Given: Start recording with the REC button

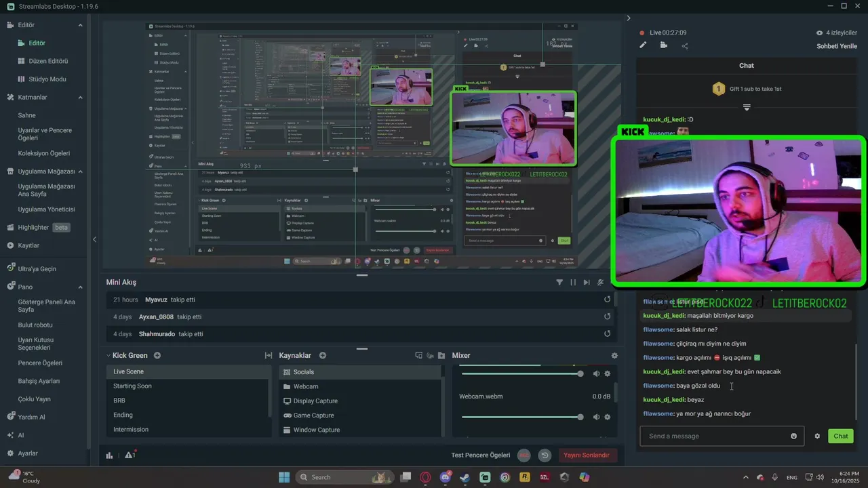Looking at the screenshot, I should click(x=524, y=455).
